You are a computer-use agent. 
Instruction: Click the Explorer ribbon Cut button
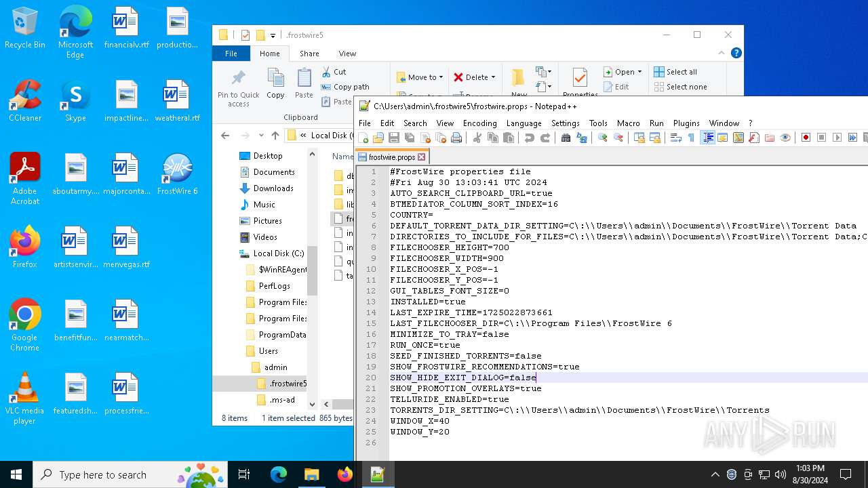[334, 72]
